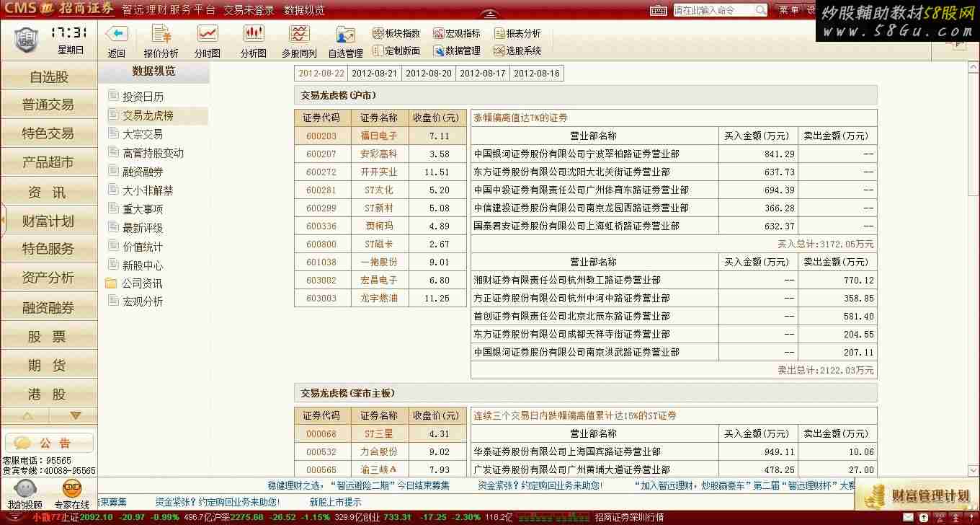Screen dimensions: 980x525
Task: Click the 返回 back arrow icon
Action: 117,34
